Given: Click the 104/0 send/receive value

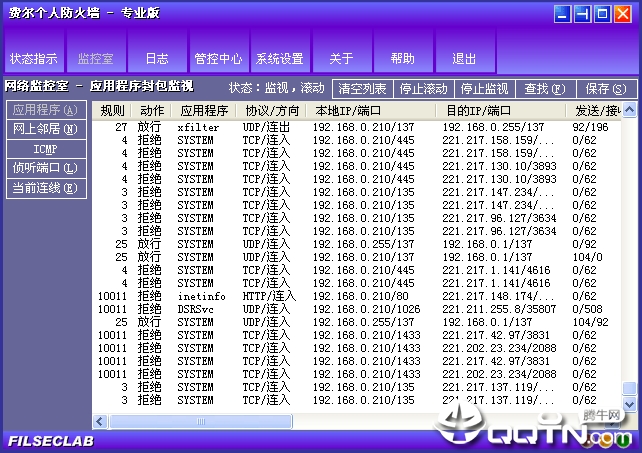Looking at the screenshot, I should (587, 257).
